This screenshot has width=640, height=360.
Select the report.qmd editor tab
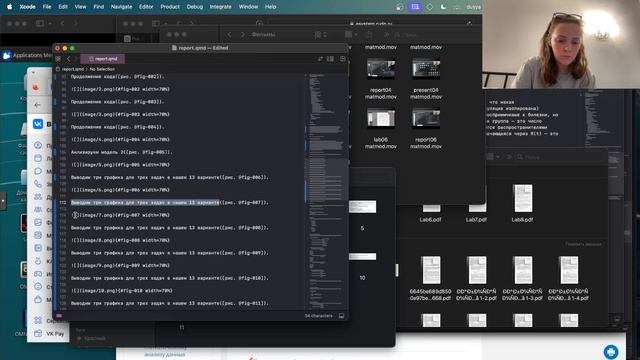pos(103,59)
